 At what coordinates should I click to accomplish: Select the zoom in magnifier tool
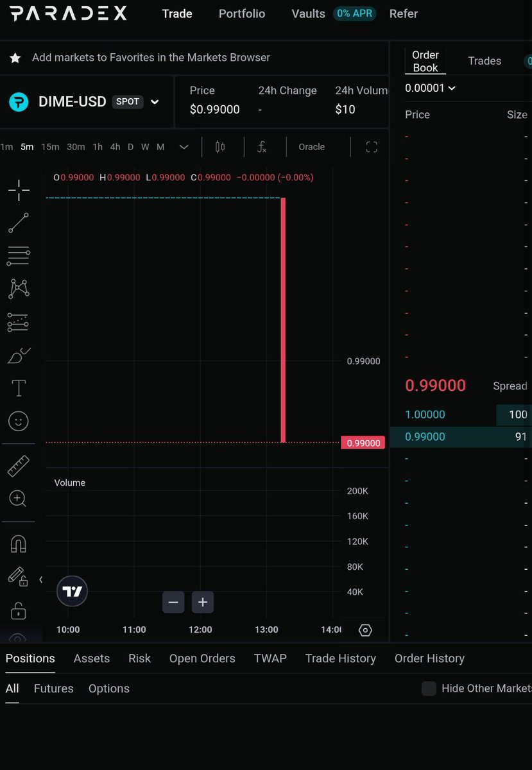(19, 499)
